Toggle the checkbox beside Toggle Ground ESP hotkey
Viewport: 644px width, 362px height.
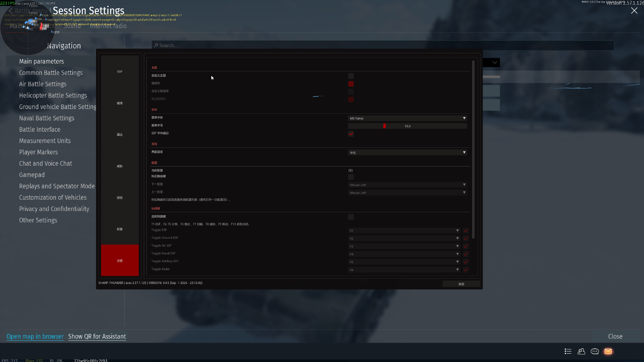pos(465,238)
